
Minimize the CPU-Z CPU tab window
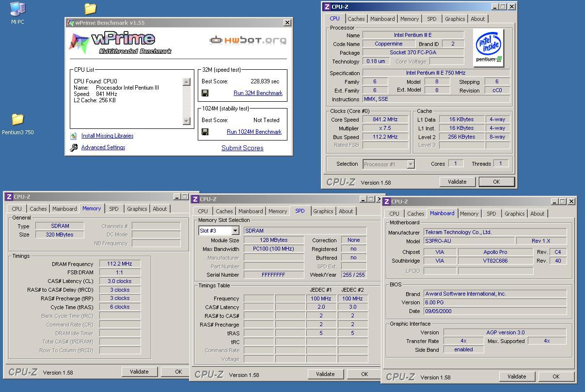coord(494,7)
